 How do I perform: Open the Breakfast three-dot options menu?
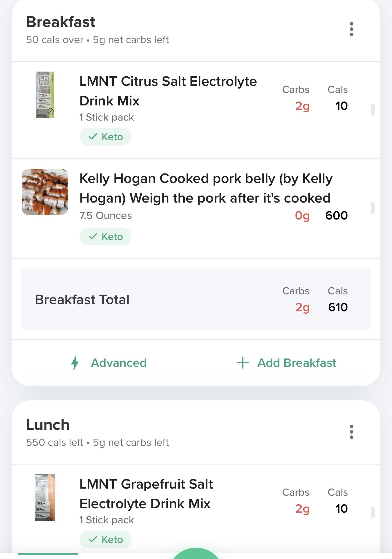point(352,29)
